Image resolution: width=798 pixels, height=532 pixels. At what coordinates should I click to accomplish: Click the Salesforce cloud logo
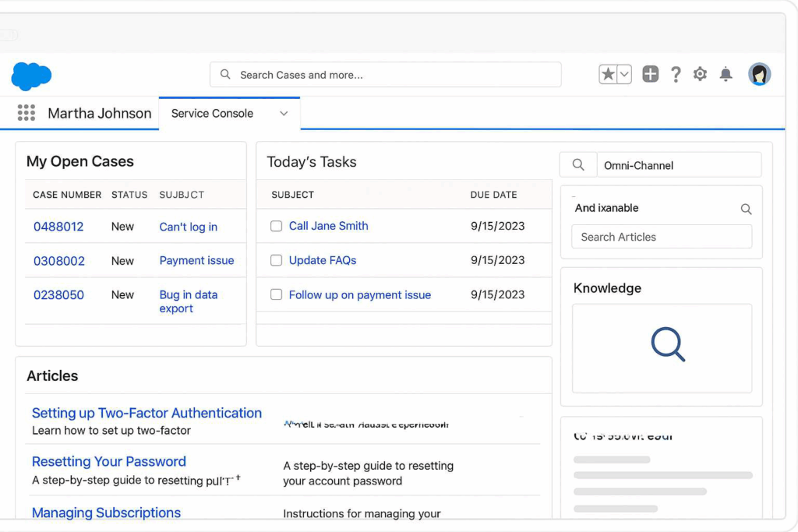tap(31, 76)
